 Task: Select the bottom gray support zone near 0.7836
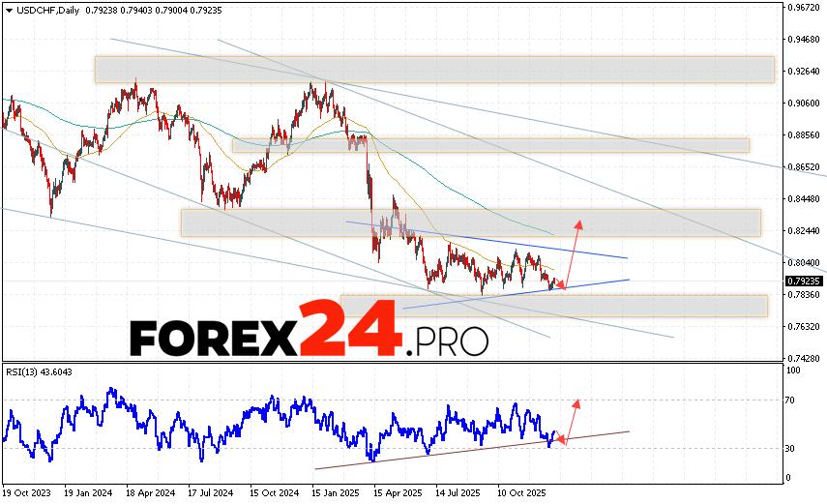pos(554,306)
